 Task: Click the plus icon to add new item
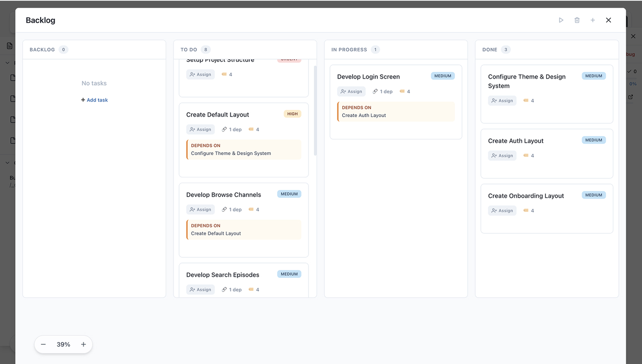point(592,20)
